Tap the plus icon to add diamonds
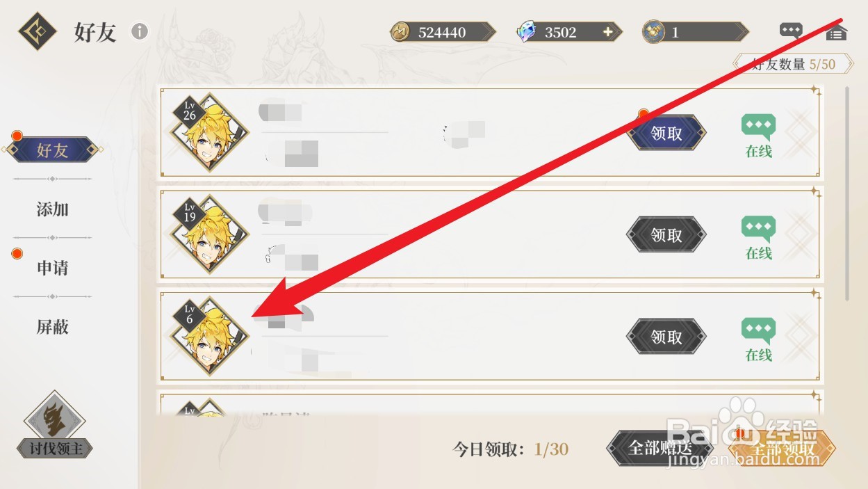Image resolution: width=868 pixels, height=489 pixels. click(x=608, y=32)
